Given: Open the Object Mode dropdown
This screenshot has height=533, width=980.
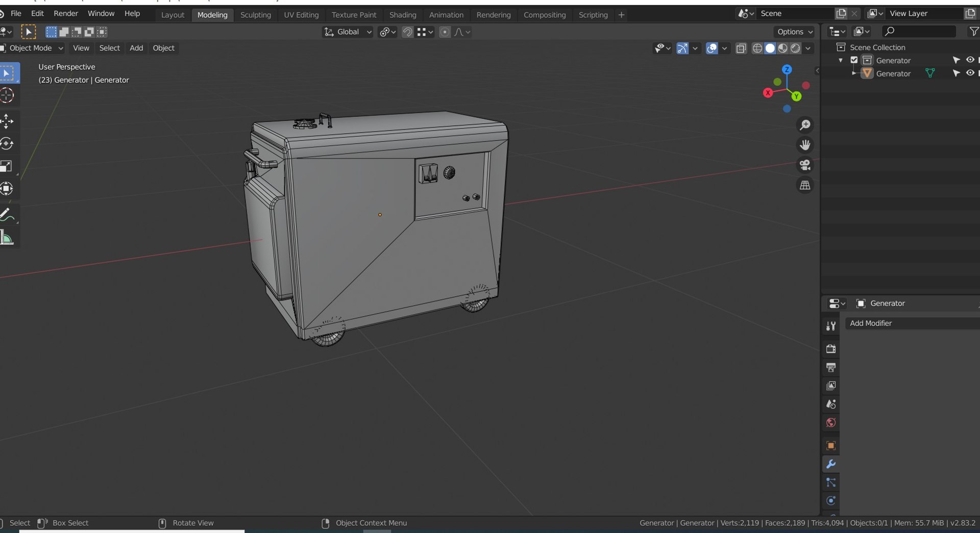Looking at the screenshot, I should coord(33,48).
